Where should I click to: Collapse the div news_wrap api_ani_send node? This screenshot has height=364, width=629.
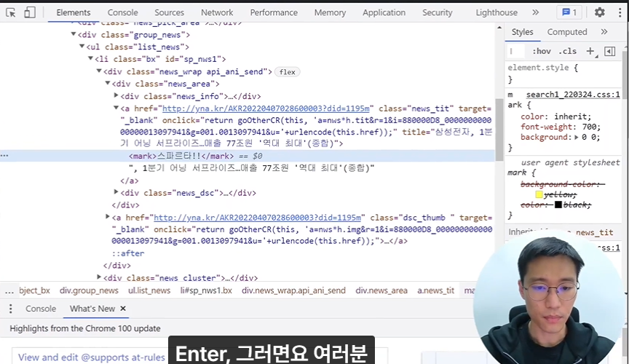coord(99,71)
